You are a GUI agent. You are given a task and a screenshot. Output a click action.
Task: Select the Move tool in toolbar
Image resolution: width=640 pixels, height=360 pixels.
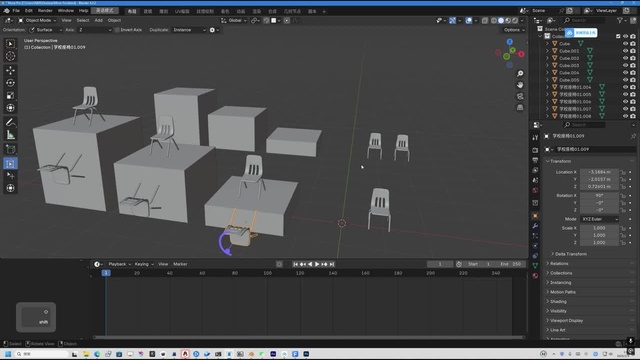11,70
